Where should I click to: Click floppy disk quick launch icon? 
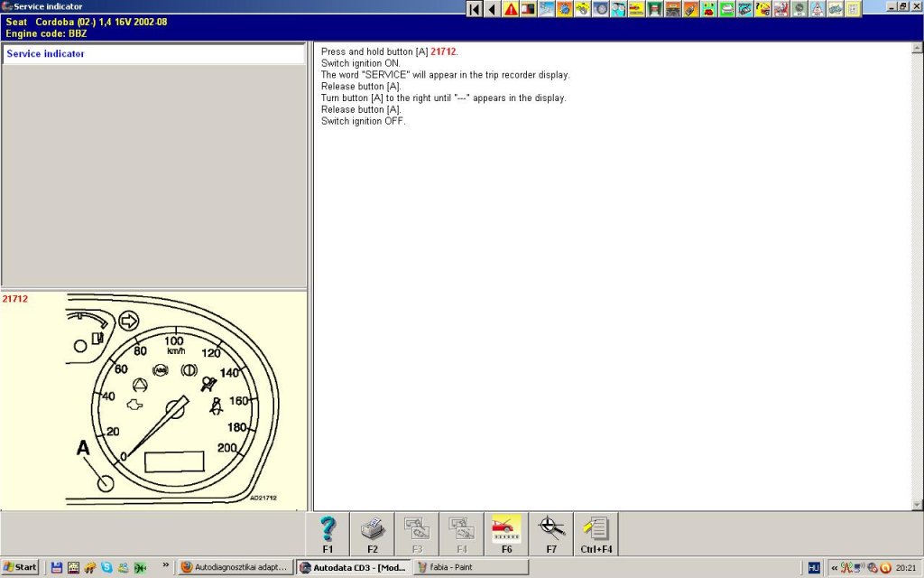pos(57,567)
